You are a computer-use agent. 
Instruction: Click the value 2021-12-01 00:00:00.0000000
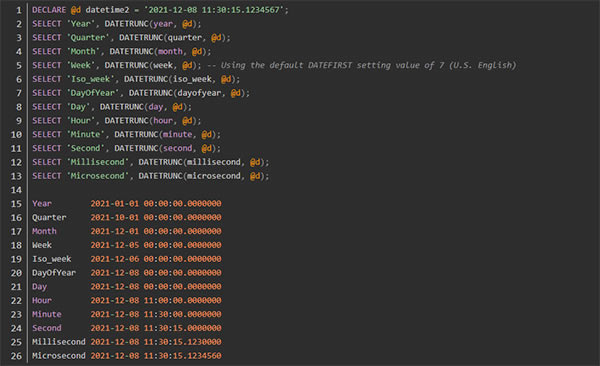pyautogui.click(x=156, y=231)
